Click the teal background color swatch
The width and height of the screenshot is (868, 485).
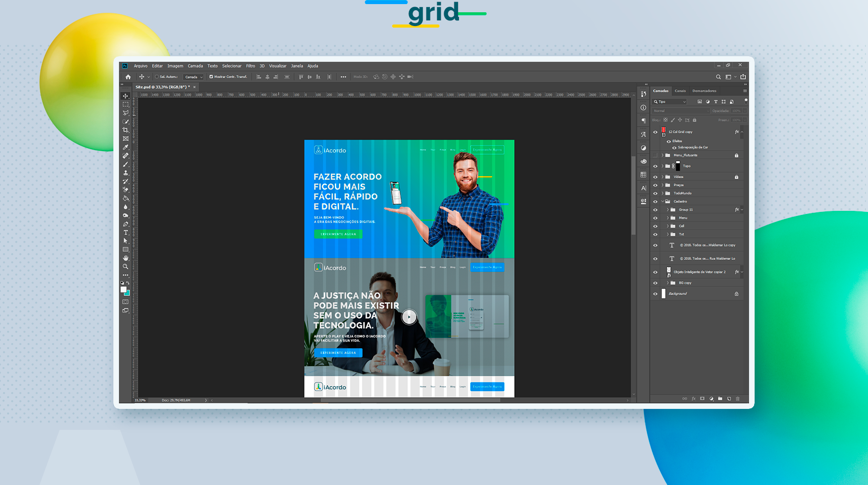click(x=128, y=294)
